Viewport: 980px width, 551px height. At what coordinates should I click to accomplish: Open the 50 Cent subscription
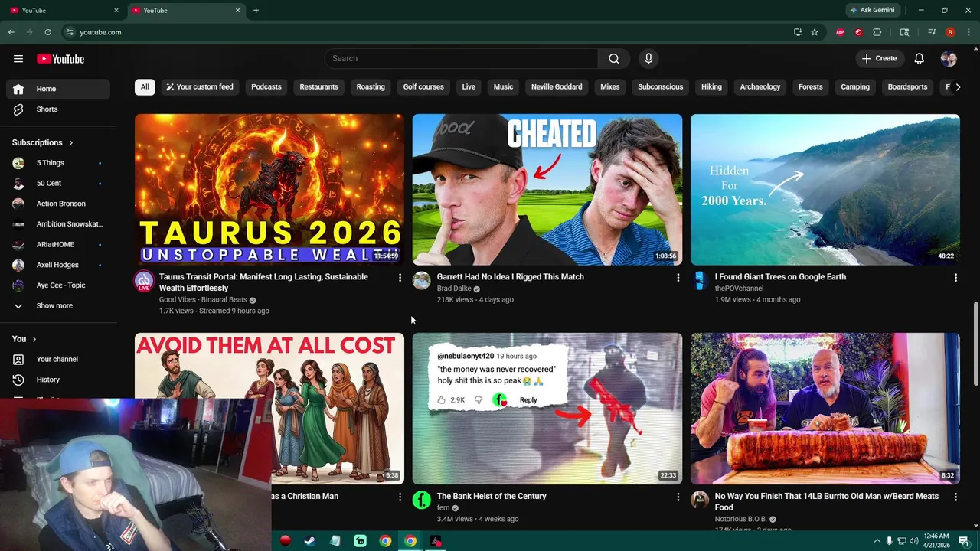pyautogui.click(x=58, y=184)
